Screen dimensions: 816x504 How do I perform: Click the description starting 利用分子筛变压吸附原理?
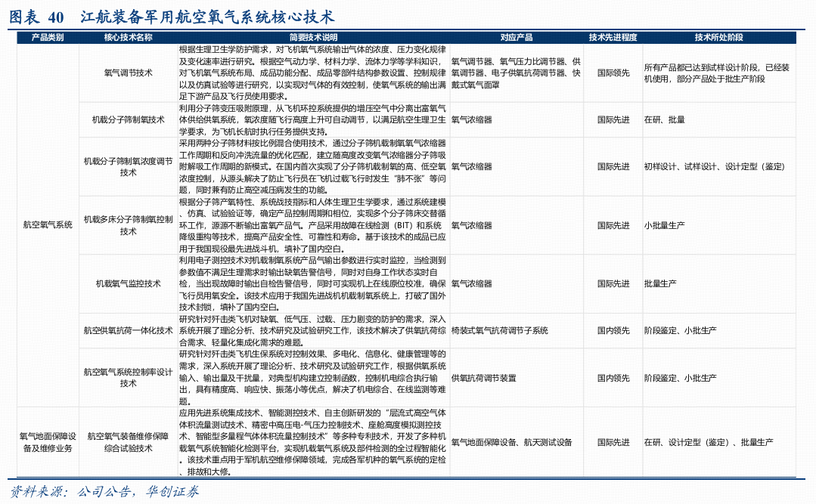click(x=313, y=119)
